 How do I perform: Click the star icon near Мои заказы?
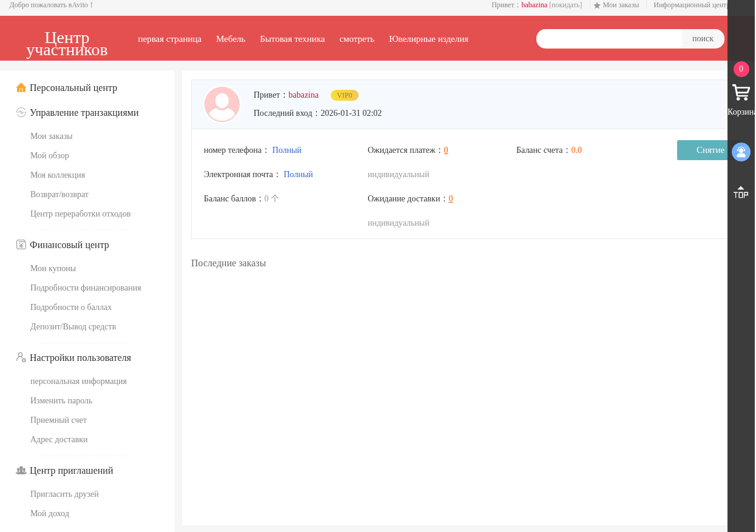coord(597,5)
